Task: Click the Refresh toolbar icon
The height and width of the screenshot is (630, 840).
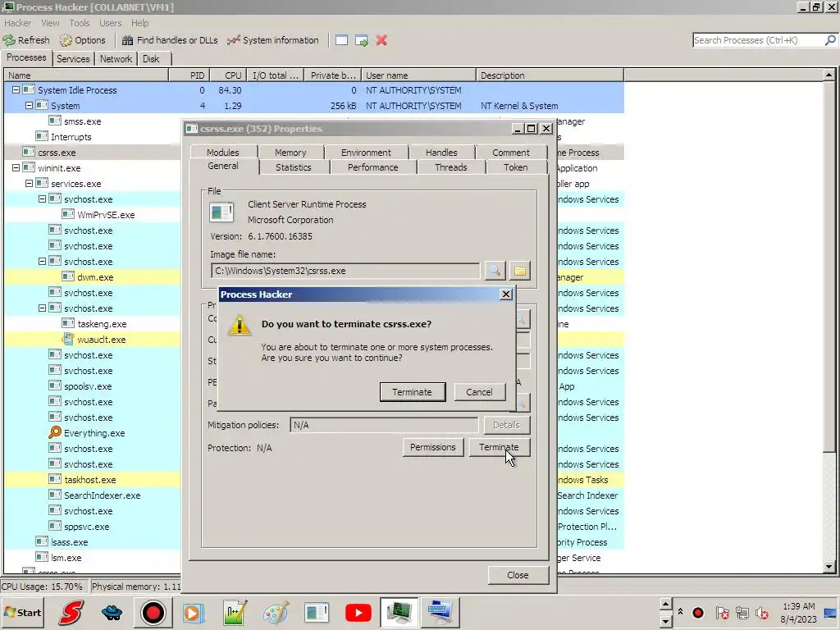Action: tap(26, 40)
